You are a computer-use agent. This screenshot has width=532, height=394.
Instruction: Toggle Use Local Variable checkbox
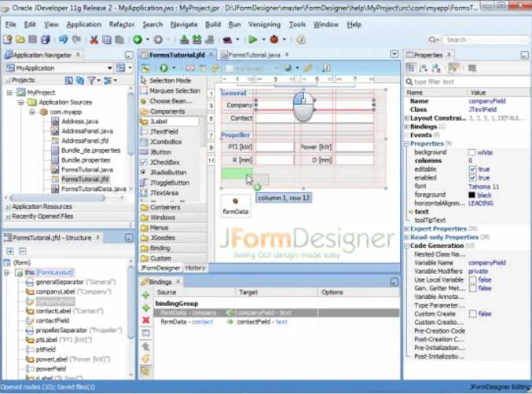[x=472, y=280]
